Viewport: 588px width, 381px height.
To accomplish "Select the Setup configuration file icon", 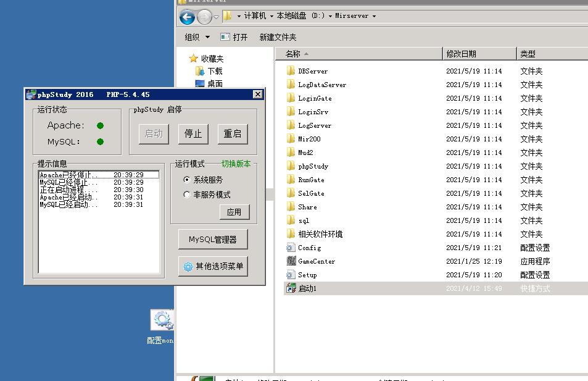I will (x=291, y=275).
